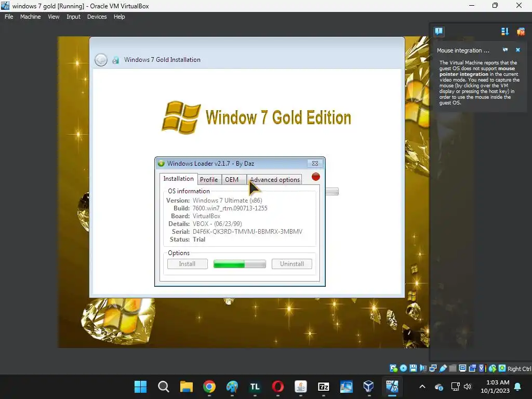The height and width of the screenshot is (399, 532).
Task: Switch to the Profile tab
Action: 209,179
